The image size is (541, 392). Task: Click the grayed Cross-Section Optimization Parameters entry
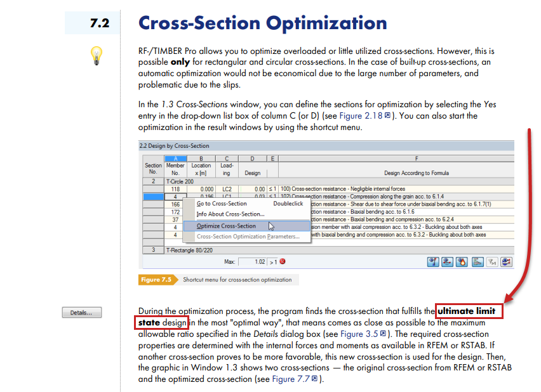point(249,237)
